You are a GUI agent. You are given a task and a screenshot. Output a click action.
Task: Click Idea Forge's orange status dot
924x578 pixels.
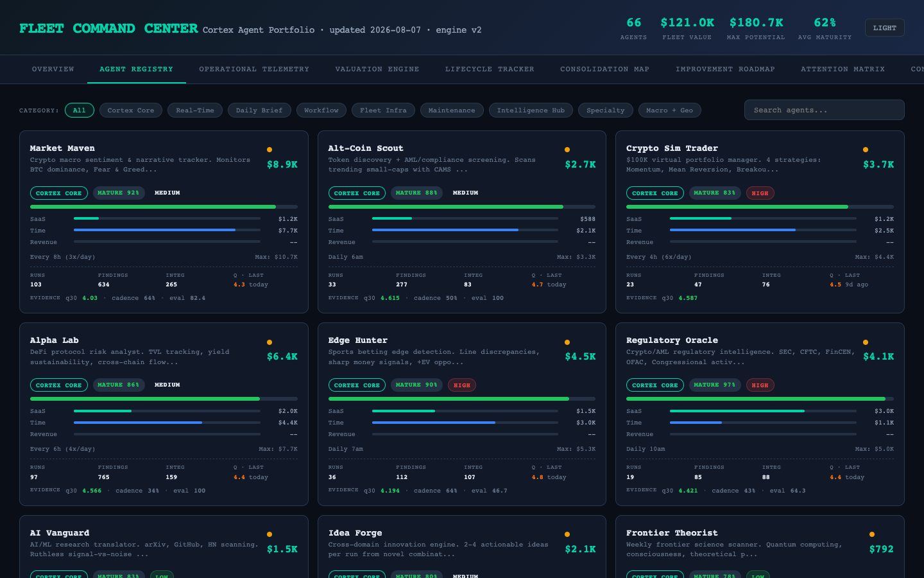567,534
